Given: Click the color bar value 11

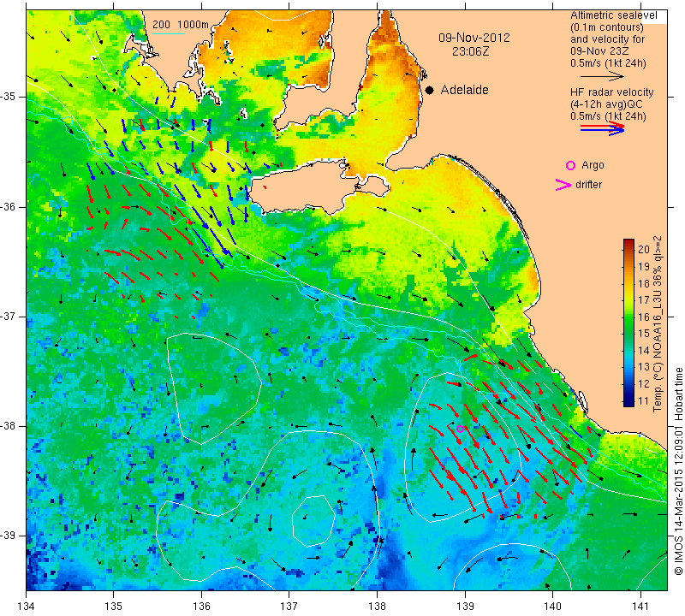Looking at the screenshot, I should click(x=644, y=400).
